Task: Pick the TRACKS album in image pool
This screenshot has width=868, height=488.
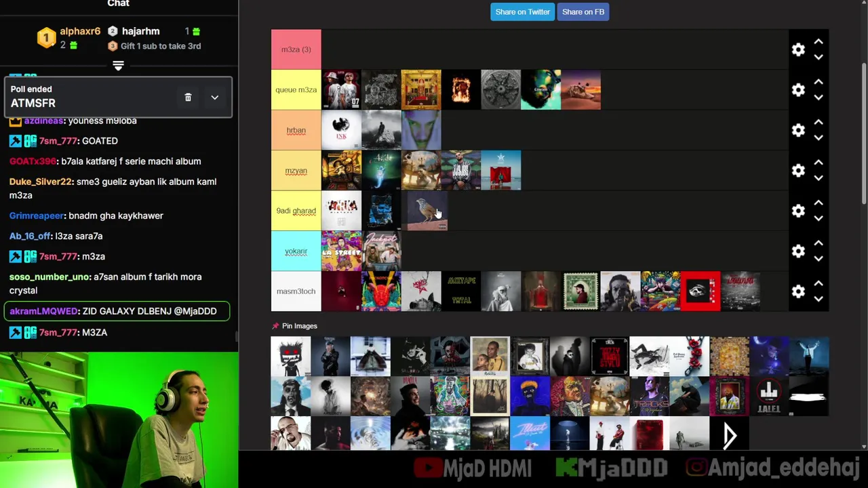Action: click(650, 396)
